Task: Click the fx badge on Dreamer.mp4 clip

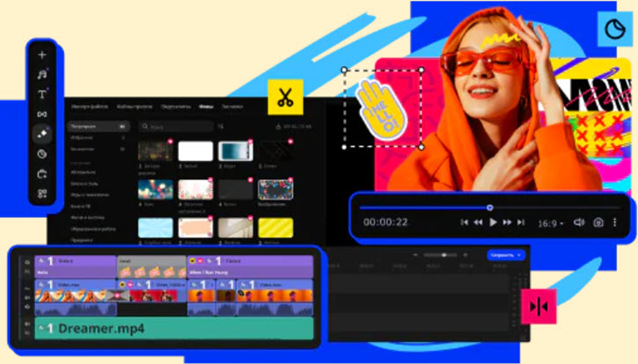Action: tap(41, 328)
